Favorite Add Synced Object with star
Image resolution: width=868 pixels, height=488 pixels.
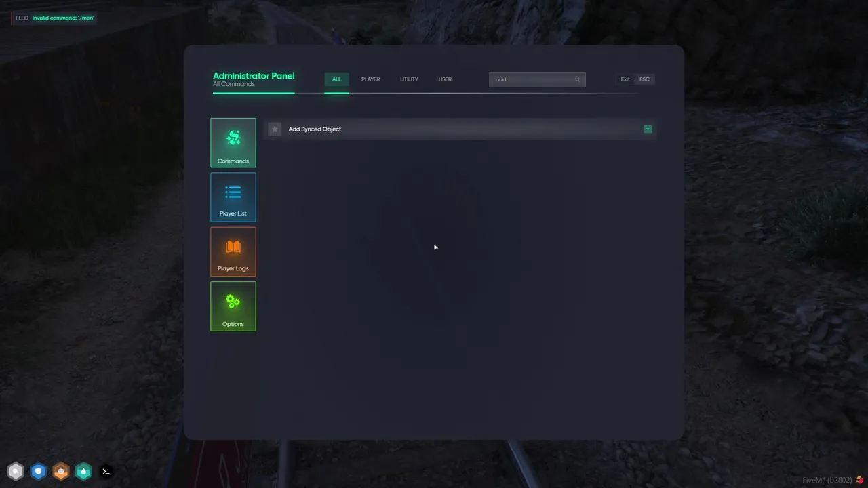tap(275, 129)
